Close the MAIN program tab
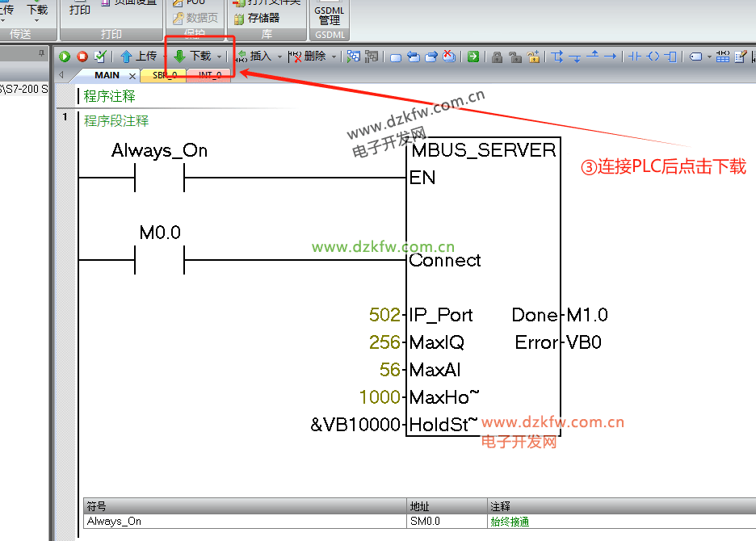Image resolution: width=756 pixels, height=541 pixels. point(133,76)
